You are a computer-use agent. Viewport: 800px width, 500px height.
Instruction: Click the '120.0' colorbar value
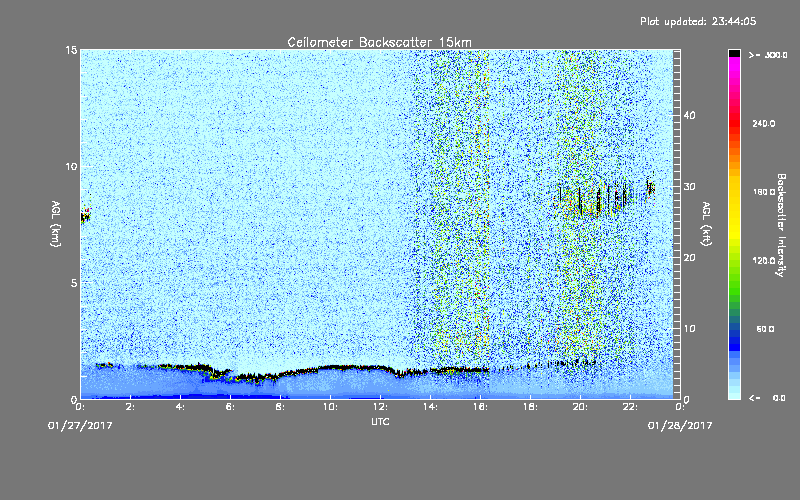763,261
